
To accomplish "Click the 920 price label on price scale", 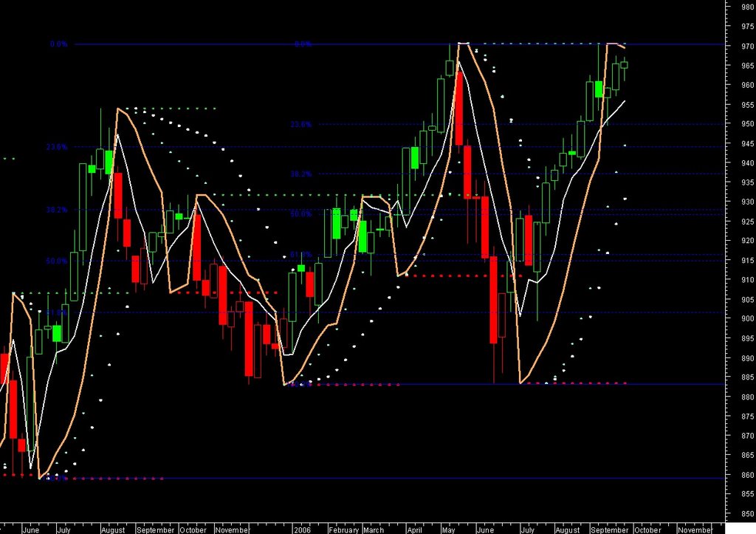I will click(x=747, y=241).
